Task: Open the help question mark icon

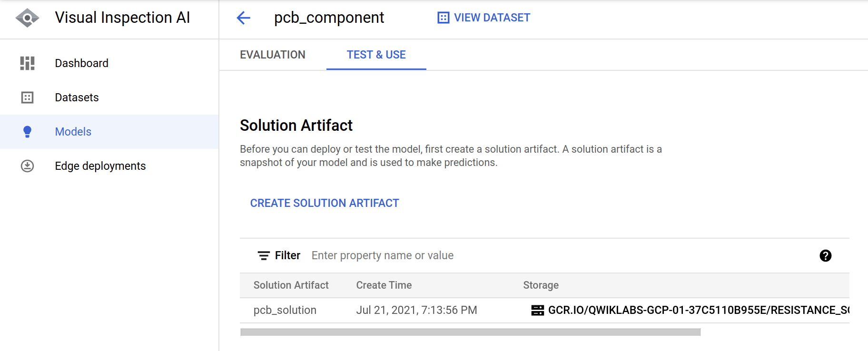Action: tap(825, 256)
